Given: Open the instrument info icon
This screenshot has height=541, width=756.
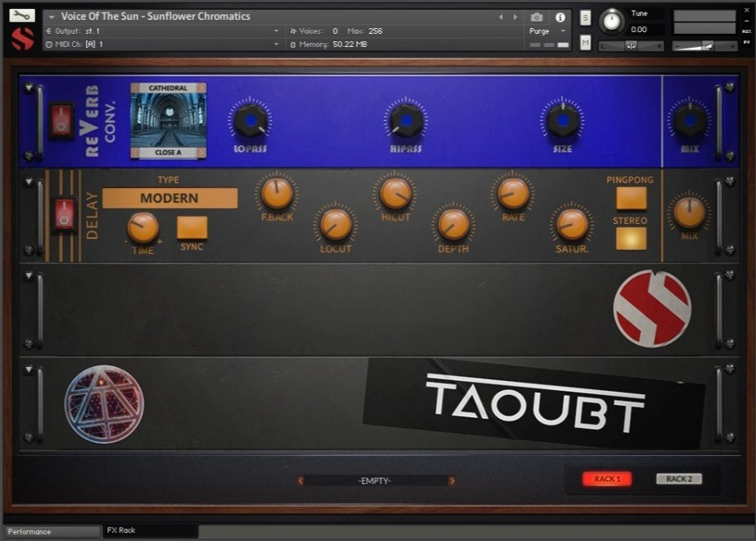Looking at the screenshot, I should (x=560, y=17).
